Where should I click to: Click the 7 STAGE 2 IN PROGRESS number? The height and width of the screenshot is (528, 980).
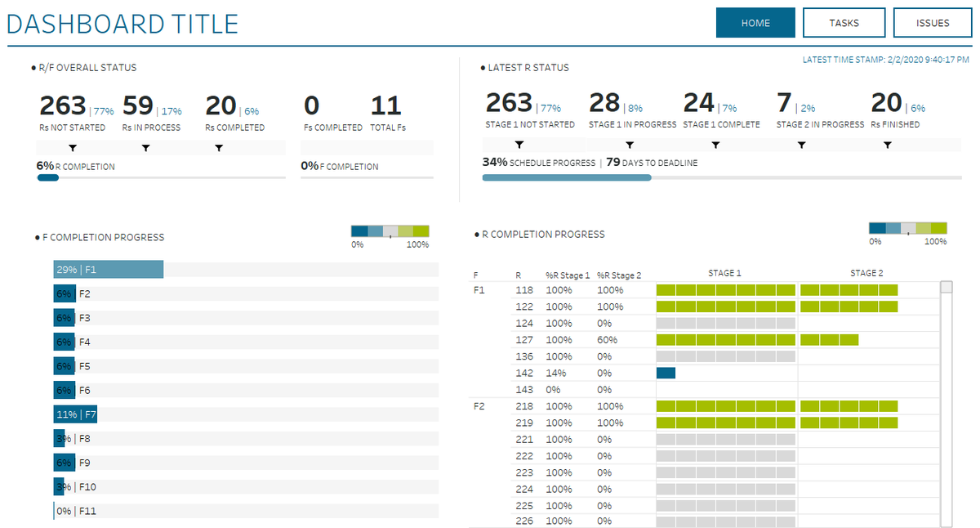click(x=784, y=103)
